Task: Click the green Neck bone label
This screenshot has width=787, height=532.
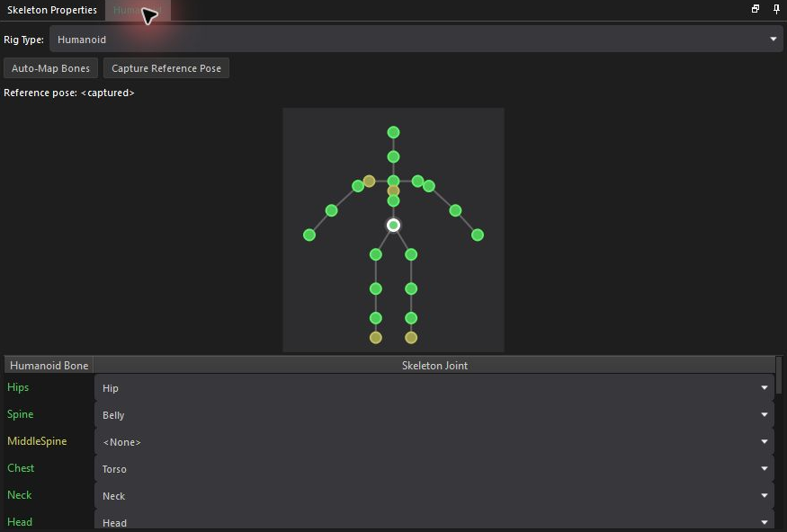Action: (x=20, y=495)
